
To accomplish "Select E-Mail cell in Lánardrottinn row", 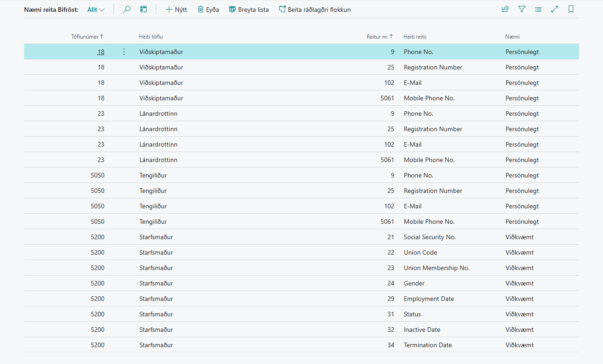I will click(x=413, y=144).
